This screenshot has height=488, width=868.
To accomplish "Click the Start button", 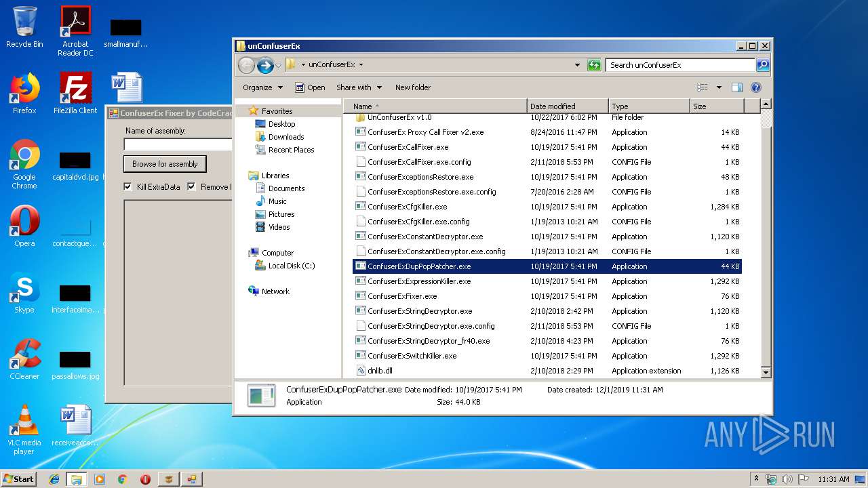I will click(x=19, y=479).
